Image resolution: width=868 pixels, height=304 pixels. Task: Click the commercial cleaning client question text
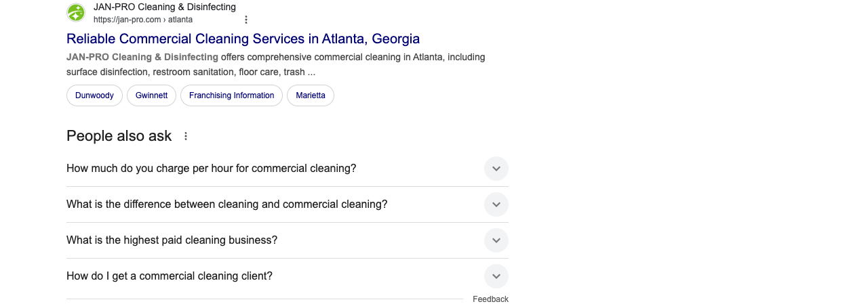coord(170,276)
